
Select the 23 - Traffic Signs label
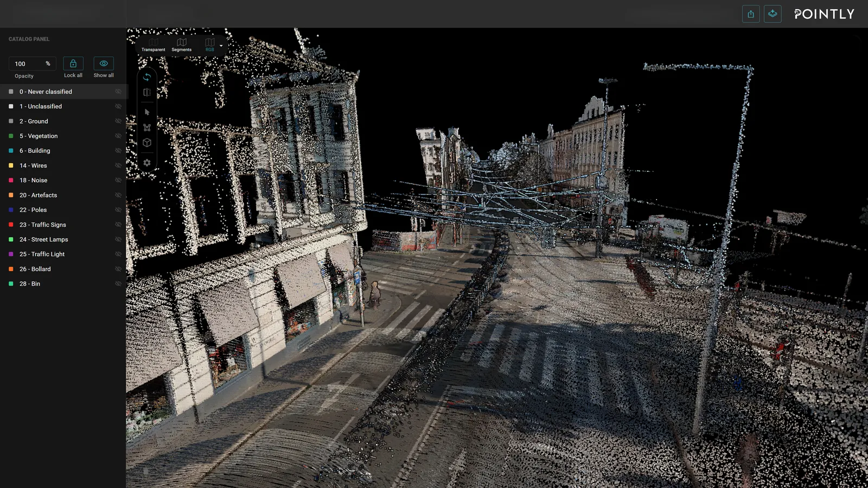(x=43, y=224)
